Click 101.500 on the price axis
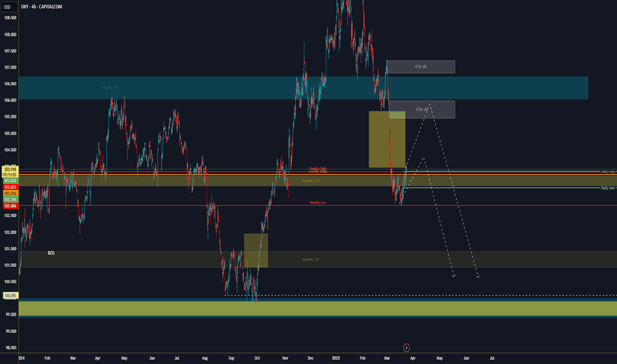 pos(10,249)
